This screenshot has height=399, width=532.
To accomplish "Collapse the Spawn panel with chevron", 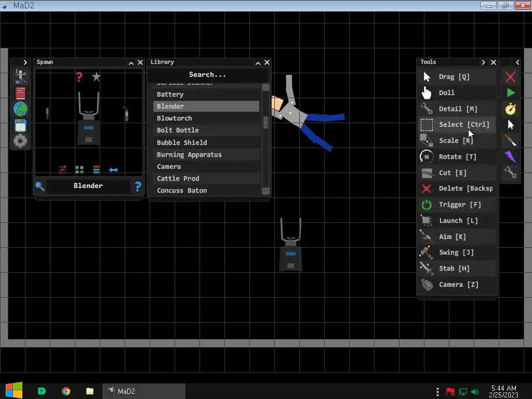I will click(131, 62).
